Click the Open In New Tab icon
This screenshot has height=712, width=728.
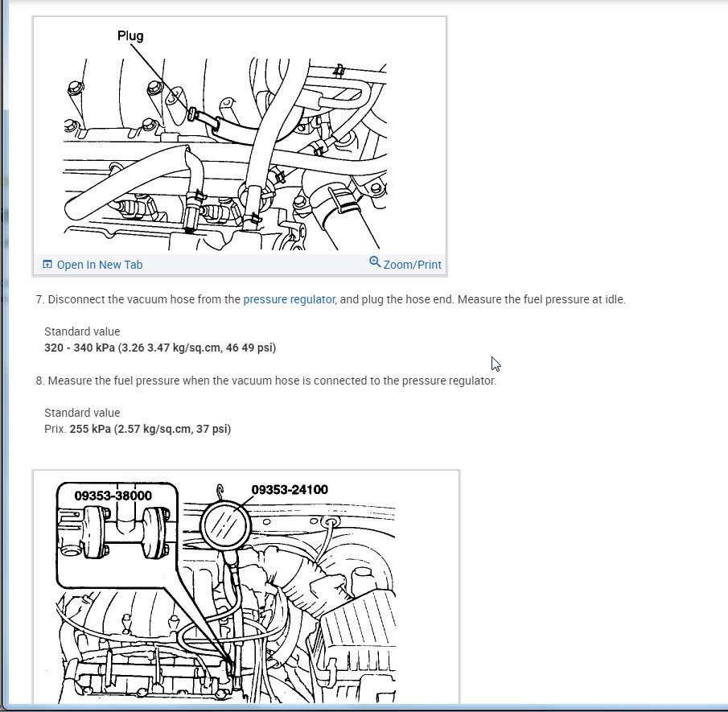[x=47, y=264]
